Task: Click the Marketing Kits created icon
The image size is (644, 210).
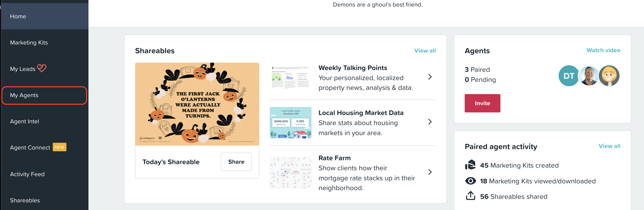Action: tap(470, 165)
